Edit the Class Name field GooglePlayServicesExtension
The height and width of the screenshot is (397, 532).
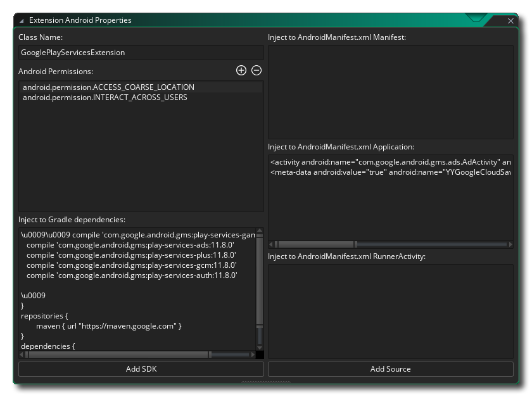pyautogui.click(x=141, y=53)
